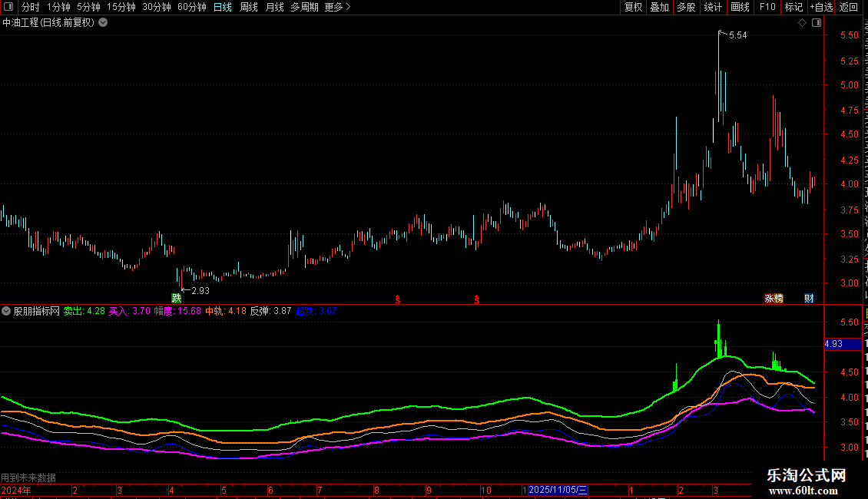Select the 60分钟 period tab

point(192,7)
